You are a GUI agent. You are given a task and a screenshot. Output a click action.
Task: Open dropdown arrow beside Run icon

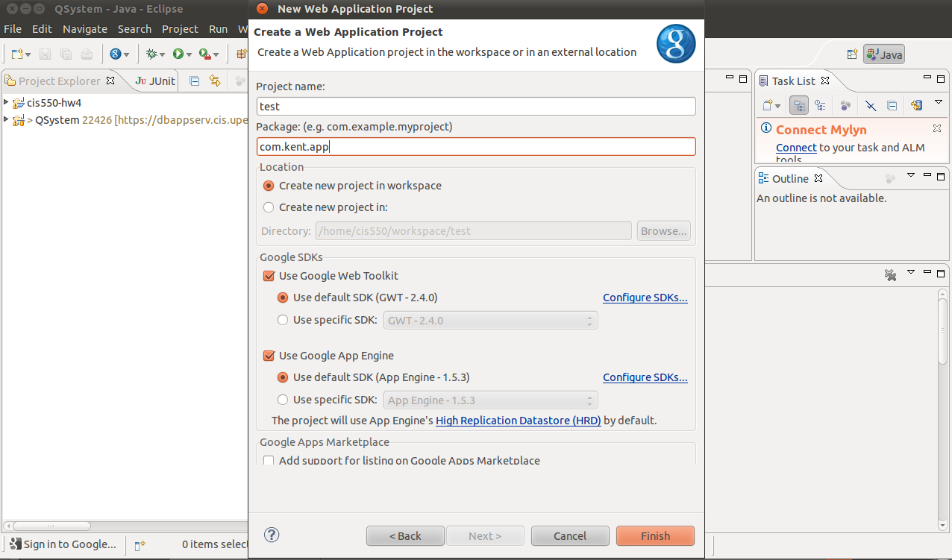coord(190,54)
